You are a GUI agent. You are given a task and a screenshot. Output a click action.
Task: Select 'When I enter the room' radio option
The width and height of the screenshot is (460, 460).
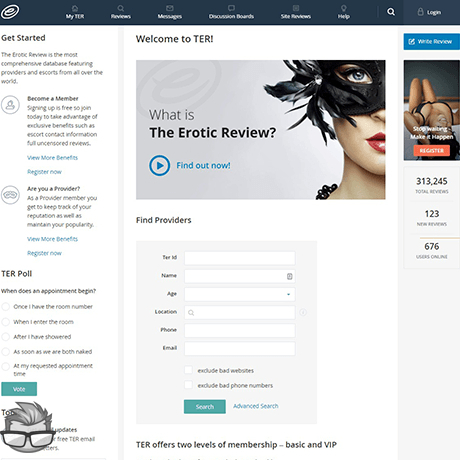coord(5,322)
